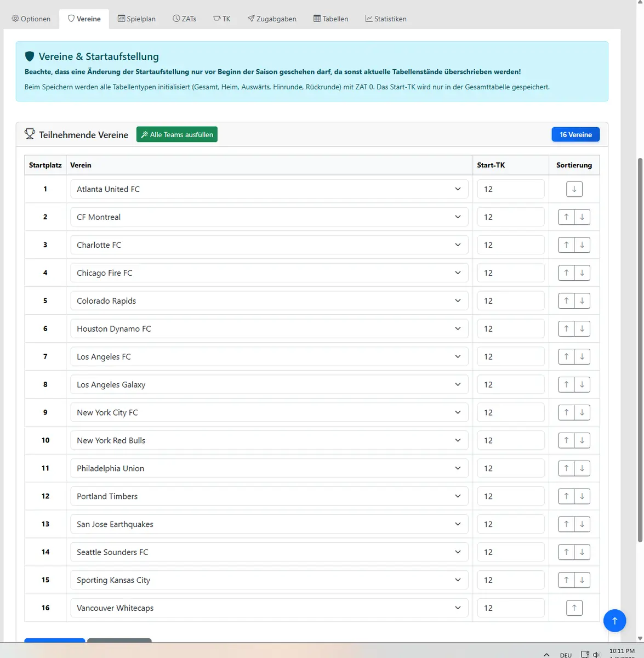This screenshot has height=658, width=644.
Task: Expand the Houston Dynamo FC dropdown
Action: tap(269, 329)
